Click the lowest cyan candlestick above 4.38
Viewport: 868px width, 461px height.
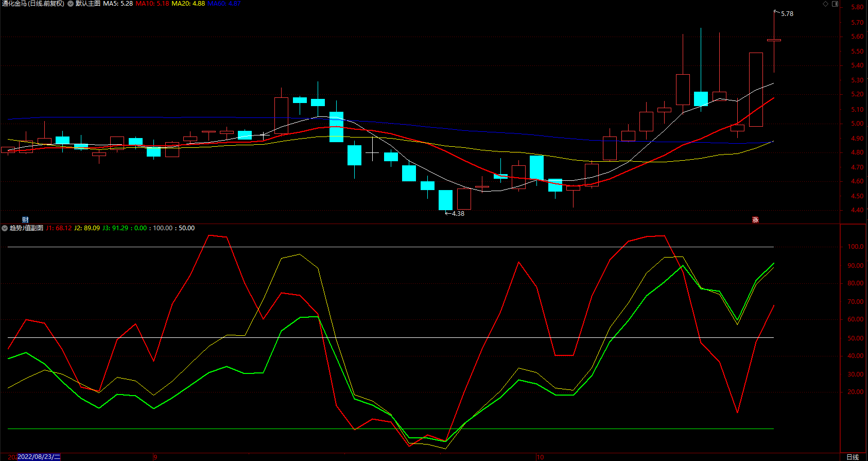tap(445, 200)
